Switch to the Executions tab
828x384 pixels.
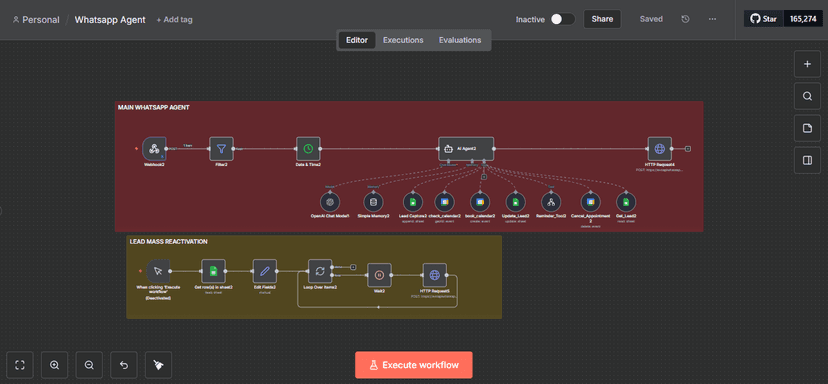point(403,40)
